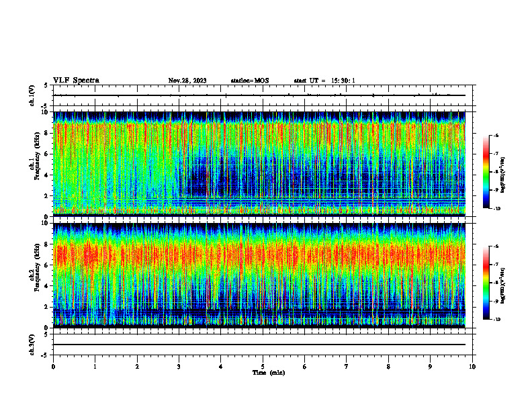Click time axis tick label 9
Viewport: 532px width, 411px height.
(x=430, y=367)
